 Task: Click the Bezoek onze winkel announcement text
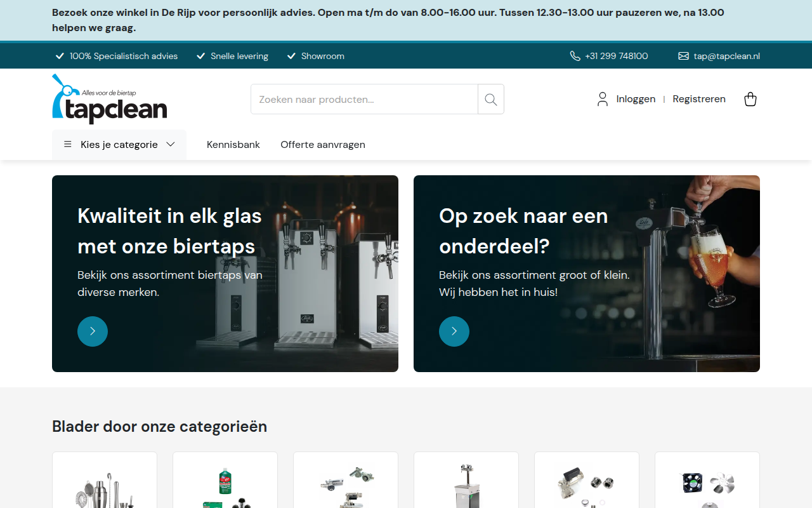388,20
